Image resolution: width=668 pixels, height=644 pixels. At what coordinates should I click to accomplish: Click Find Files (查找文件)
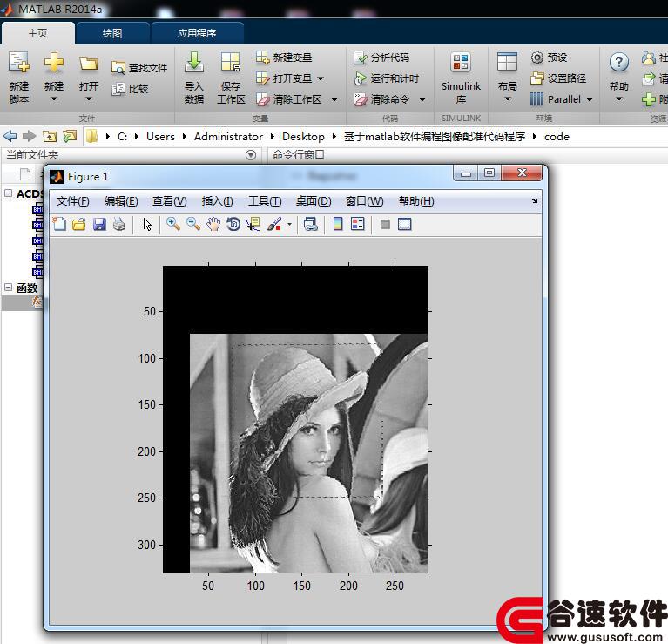[x=139, y=68]
